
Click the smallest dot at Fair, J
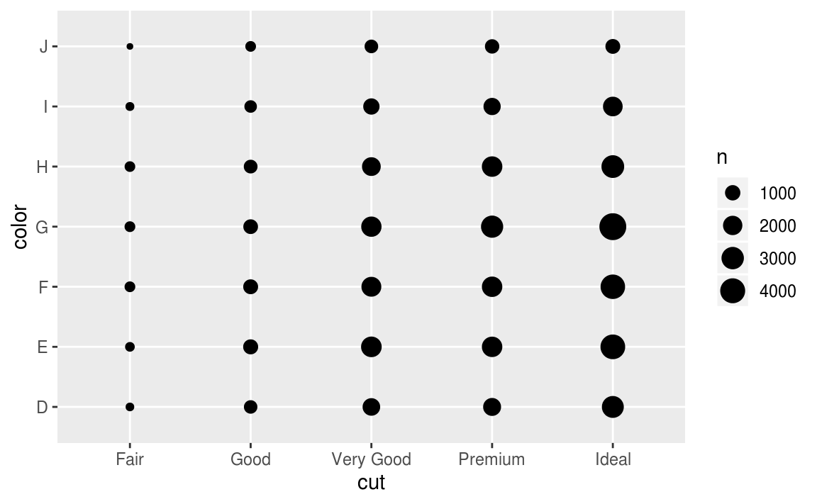click(x=130, y=46)
